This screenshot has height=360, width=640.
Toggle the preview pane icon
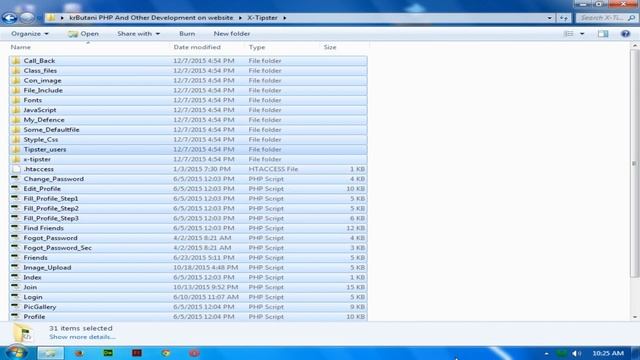point(603,34)
